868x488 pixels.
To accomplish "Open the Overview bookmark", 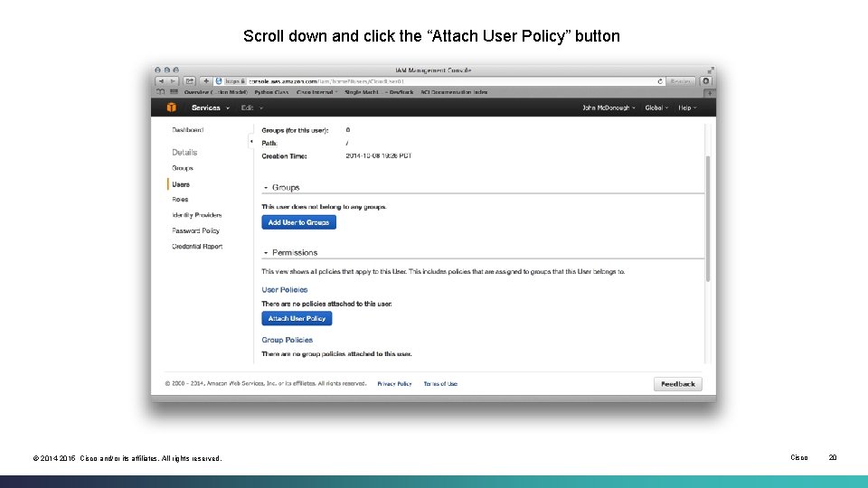I will pos(215,92).
